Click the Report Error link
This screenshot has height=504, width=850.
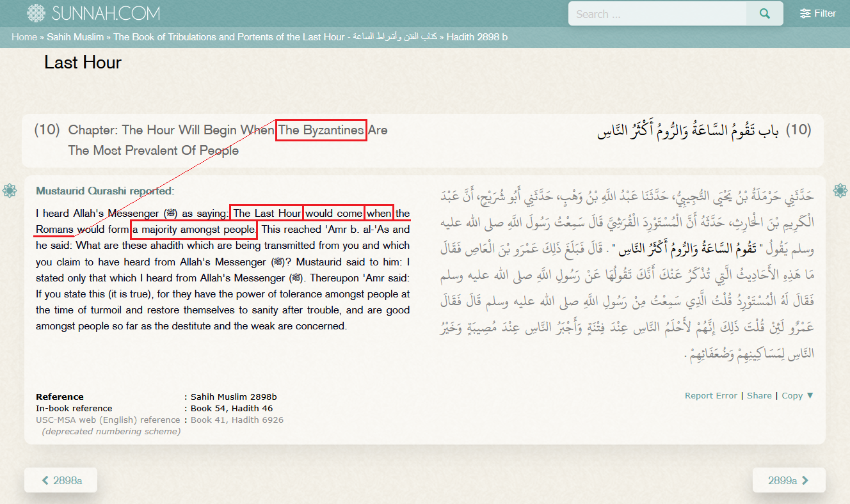tap(710, 395)
